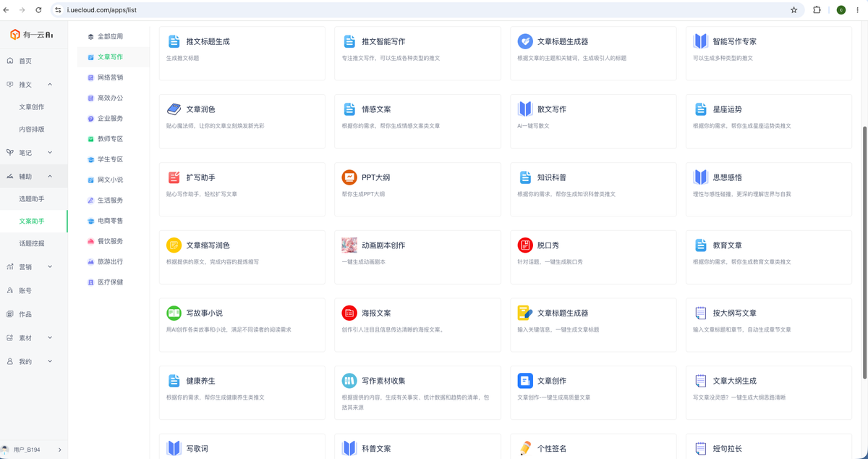Click the 推文智能写作 card icon
This screenshot has height=459, width=868.
pos(349,41)
